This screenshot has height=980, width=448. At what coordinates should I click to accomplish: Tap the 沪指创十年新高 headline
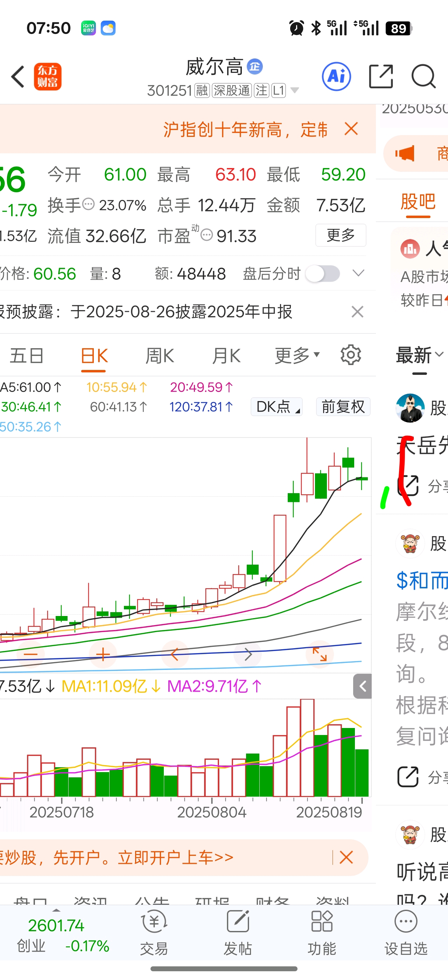point(245,130)
